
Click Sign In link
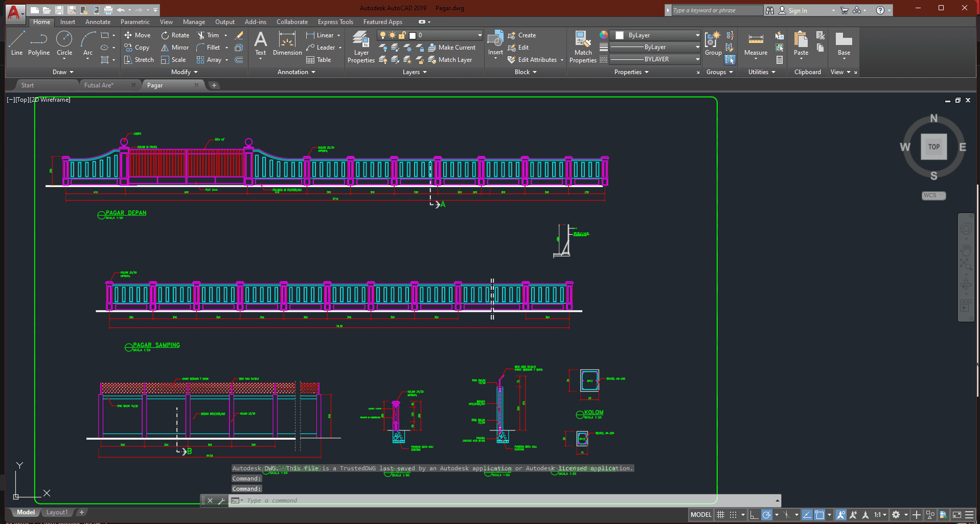tap(797, 10)
